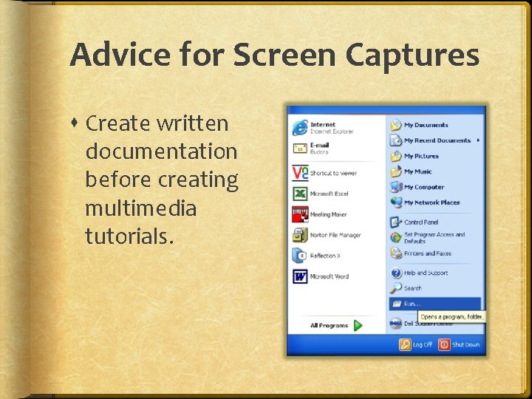Click the My Documents folder icon
The width and height of the screenshot is (532, 399).
click(395, 125)
